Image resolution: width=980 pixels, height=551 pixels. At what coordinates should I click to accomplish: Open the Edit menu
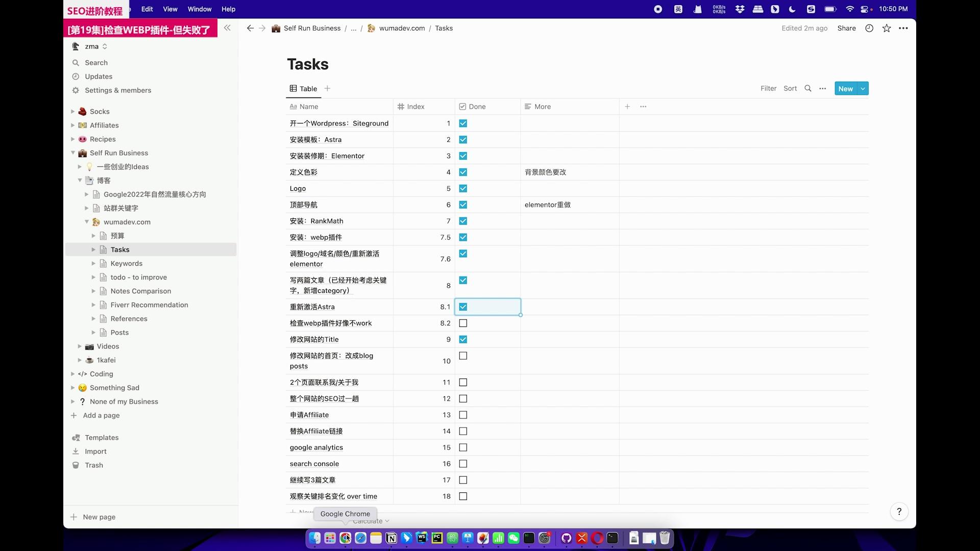click(x=147, y=9)
